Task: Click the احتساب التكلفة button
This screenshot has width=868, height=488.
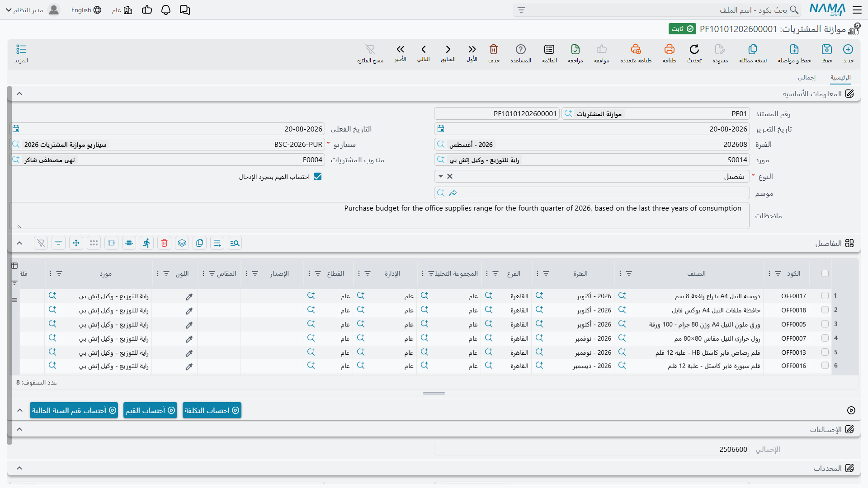Action: pos(212,410)
